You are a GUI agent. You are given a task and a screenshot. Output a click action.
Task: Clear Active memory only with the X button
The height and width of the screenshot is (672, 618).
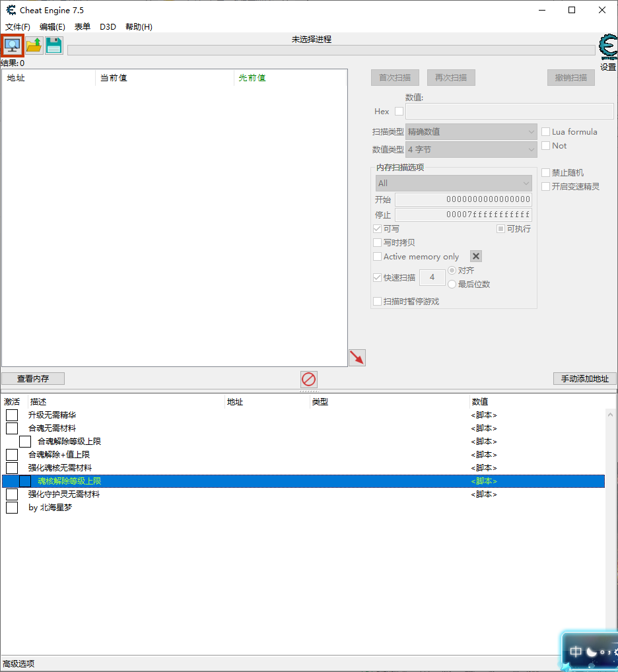(x=475, y=256)
